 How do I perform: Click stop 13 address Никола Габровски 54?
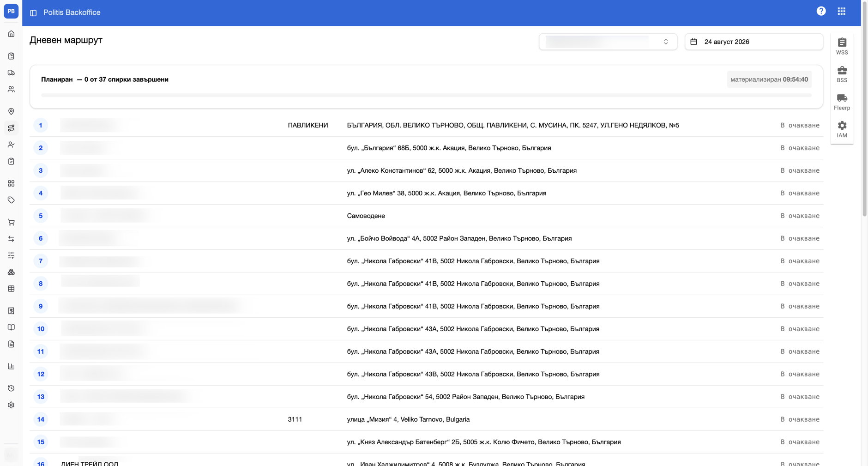[x=465, y=397]
